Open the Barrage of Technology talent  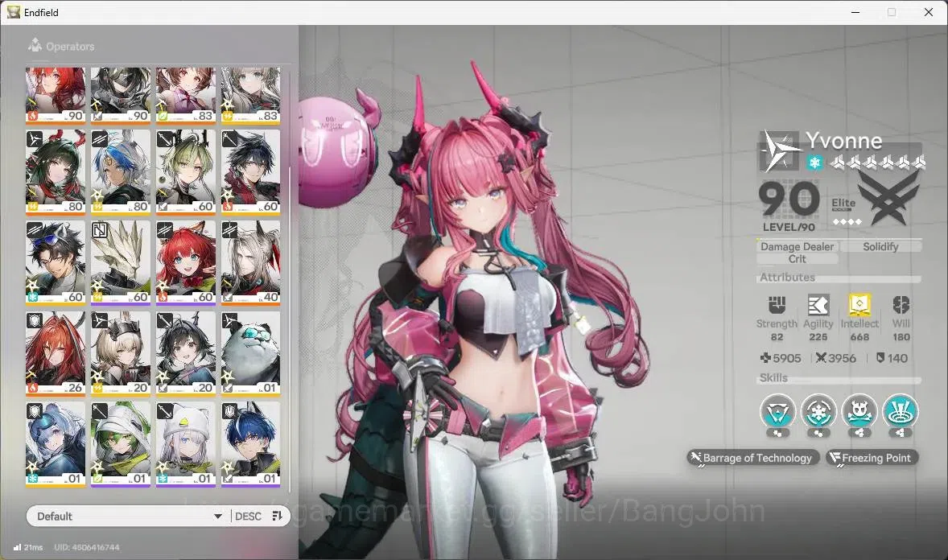(x=752, y=458)
